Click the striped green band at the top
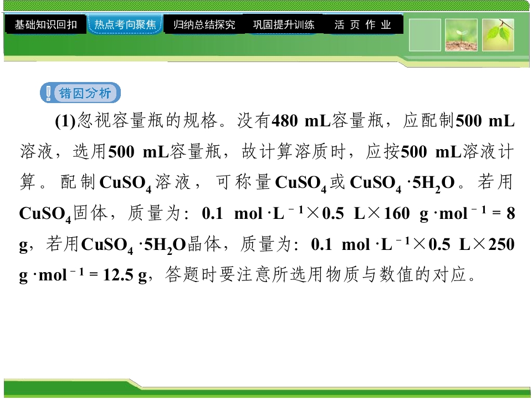The width and height of the screenshot is (532, 399). (x=266, y=6)
